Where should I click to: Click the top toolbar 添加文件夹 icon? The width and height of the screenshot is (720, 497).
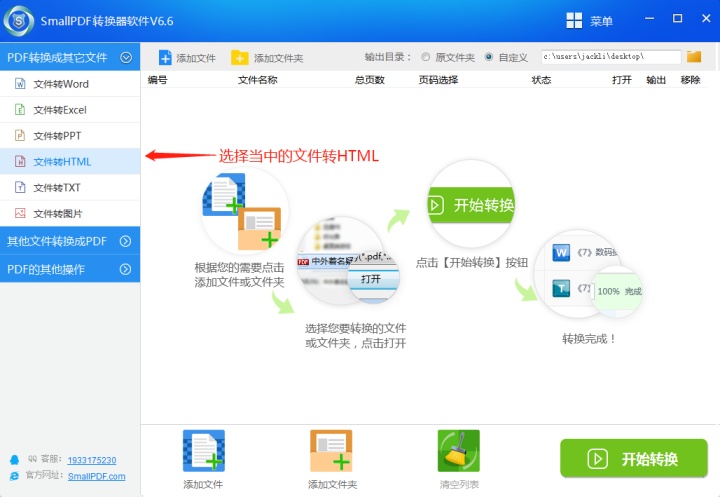(x=240, y=58)
